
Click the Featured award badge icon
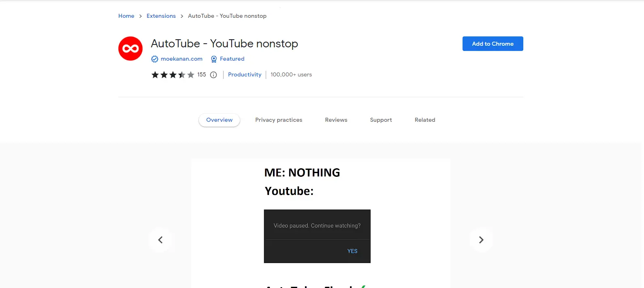214,59
